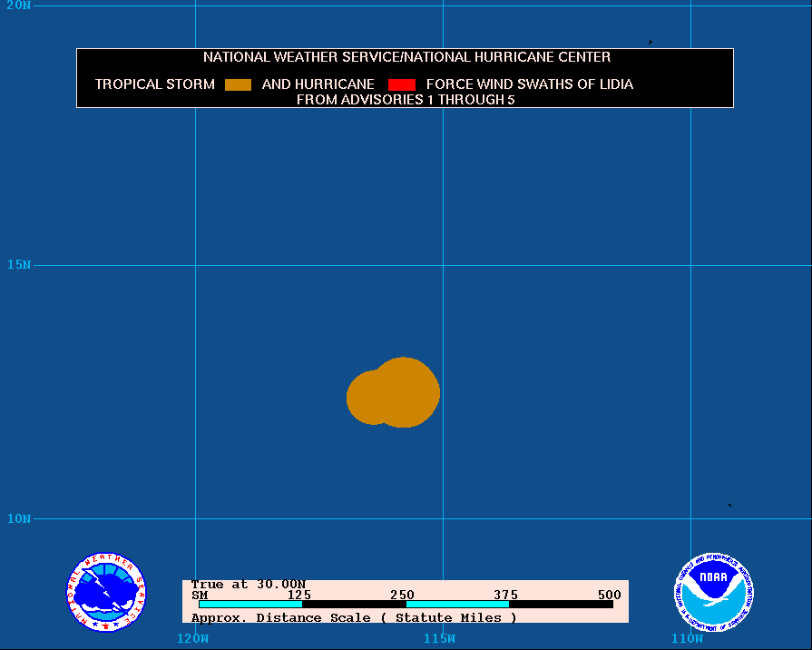Click 'Approx. Distance Scale ( Statute Miles )' caption
Image resolution: width=812 pixels, height=650 pixels.
click(x=354, y=618)
